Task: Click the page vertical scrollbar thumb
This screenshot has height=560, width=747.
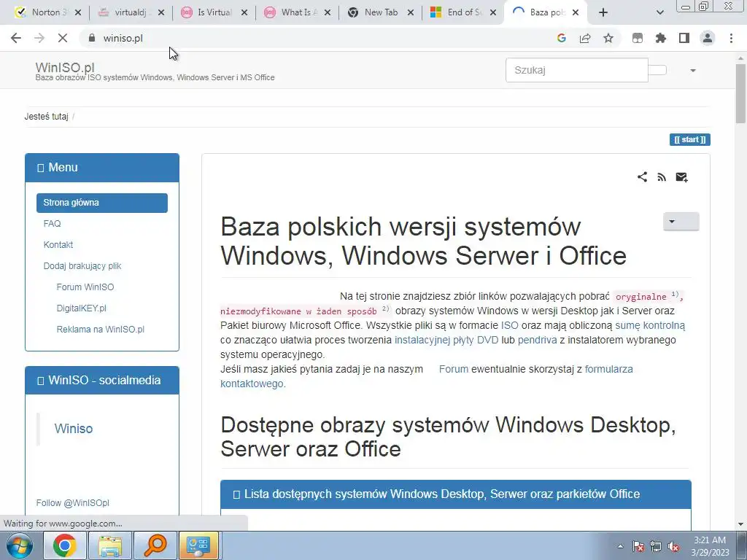Action: 741,94
